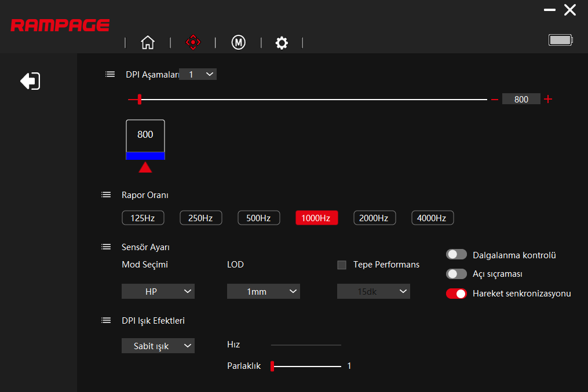Open the DPI Aşamaları stage count dropdown
Screen dimensions: 588x392
click(x=198, y=74)
